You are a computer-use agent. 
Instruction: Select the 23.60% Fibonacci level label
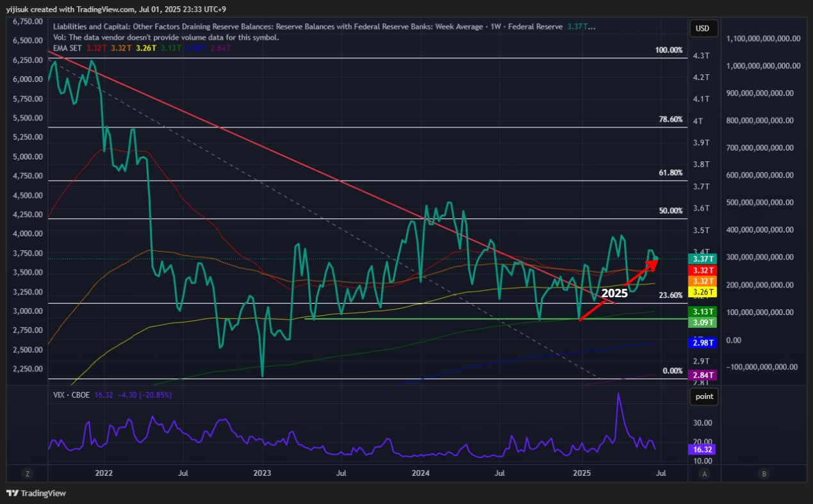point(671,295)
